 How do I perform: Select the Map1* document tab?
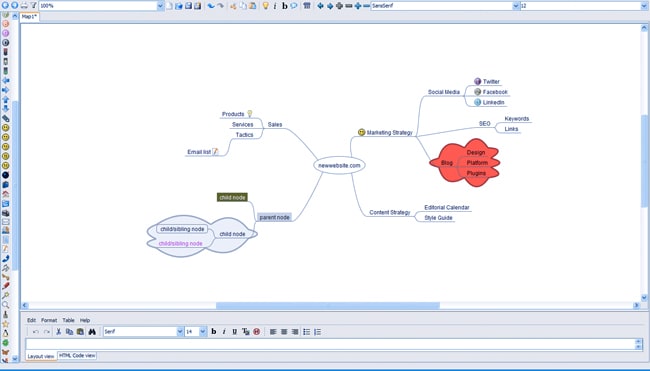[29, 17]
